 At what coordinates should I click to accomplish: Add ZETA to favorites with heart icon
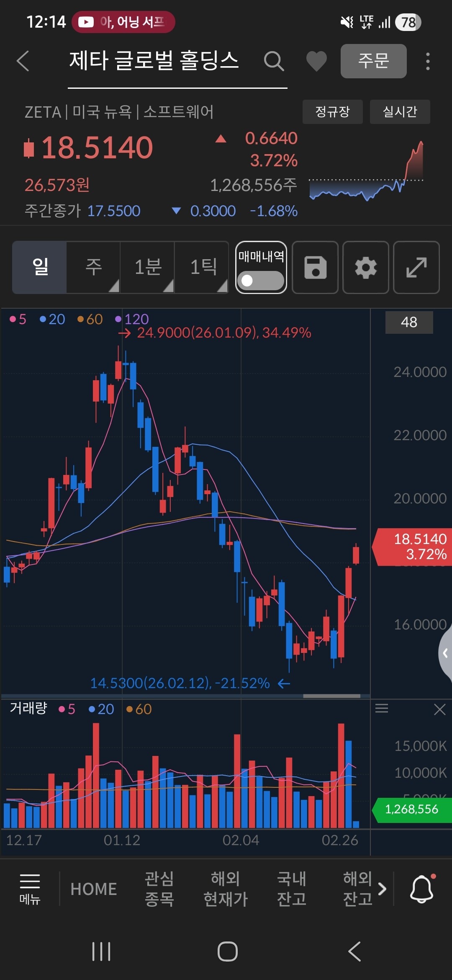point(316,61)
